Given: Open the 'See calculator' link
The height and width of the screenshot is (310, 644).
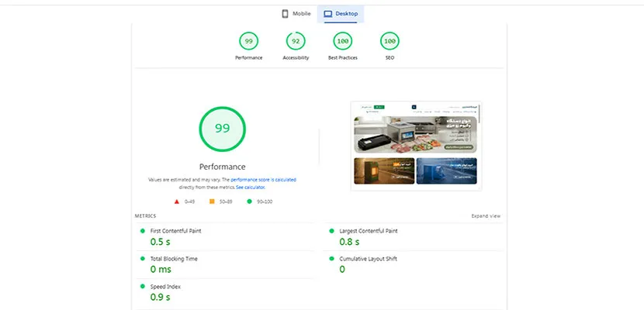Looking at the screenshot, I should [251, 188].
